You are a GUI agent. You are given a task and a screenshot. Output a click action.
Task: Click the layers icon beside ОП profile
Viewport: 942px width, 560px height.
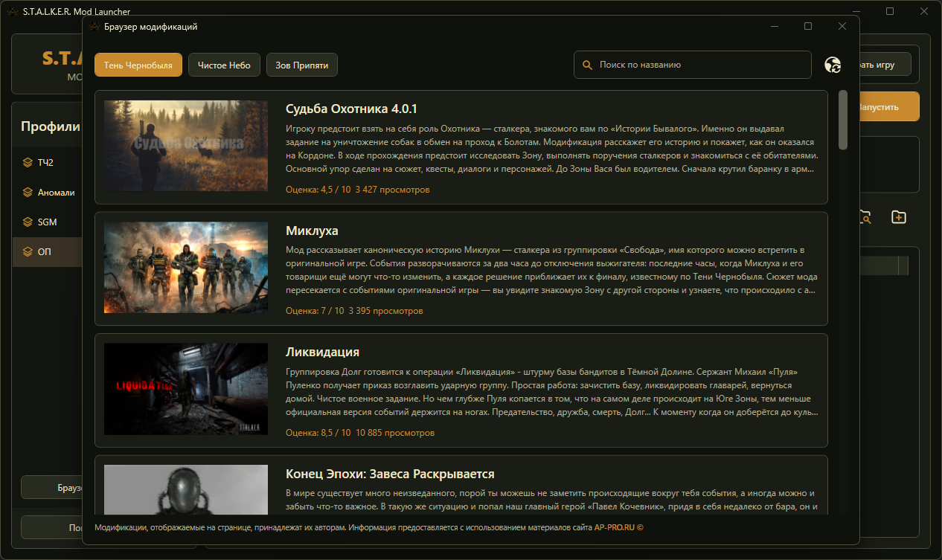(28, 252)
